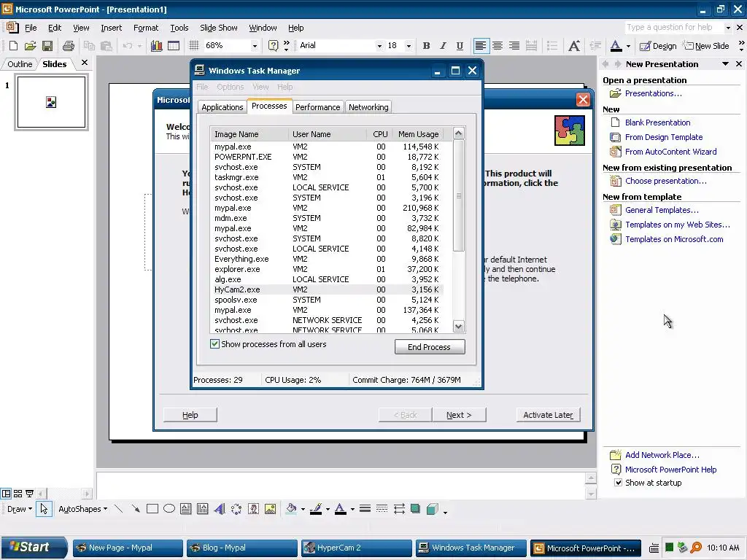Select the Arrow drawing tool

136,509
